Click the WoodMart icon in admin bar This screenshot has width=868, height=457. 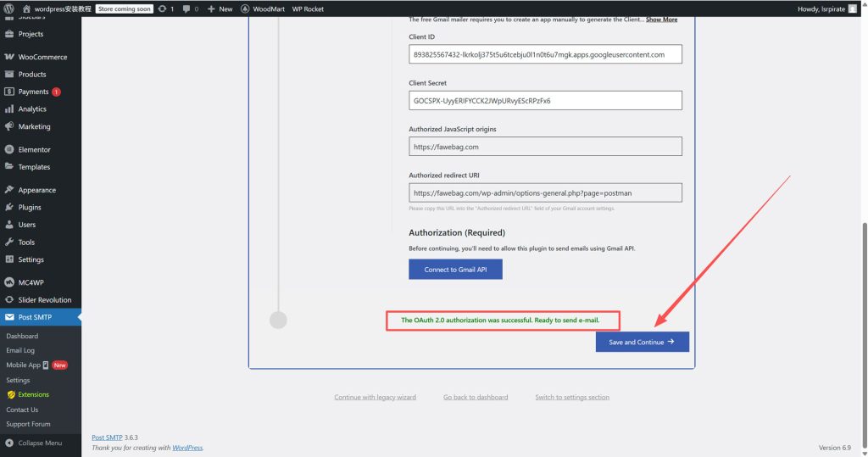(245, 8)
